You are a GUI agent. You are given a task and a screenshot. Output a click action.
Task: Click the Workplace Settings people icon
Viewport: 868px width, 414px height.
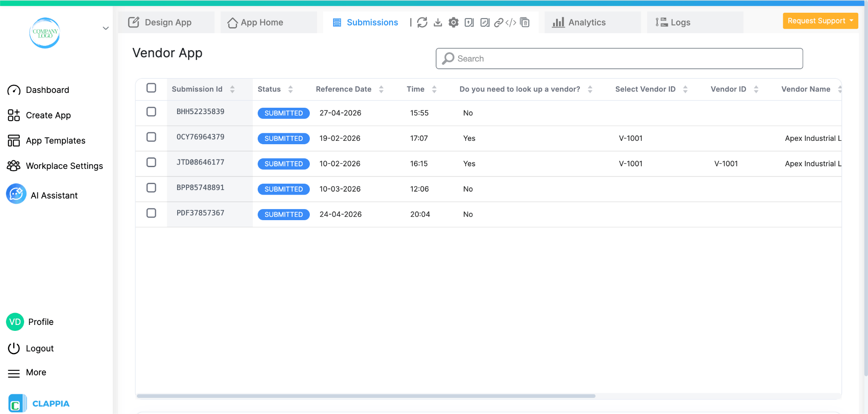tap(14, 166)
